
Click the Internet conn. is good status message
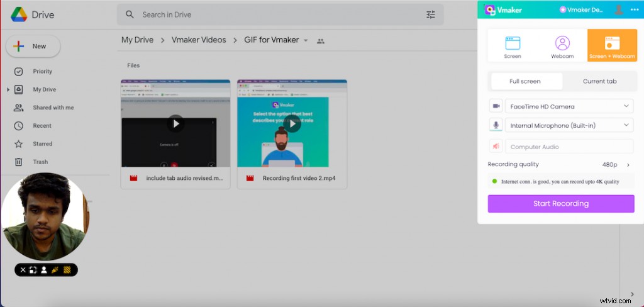point(560,181)
